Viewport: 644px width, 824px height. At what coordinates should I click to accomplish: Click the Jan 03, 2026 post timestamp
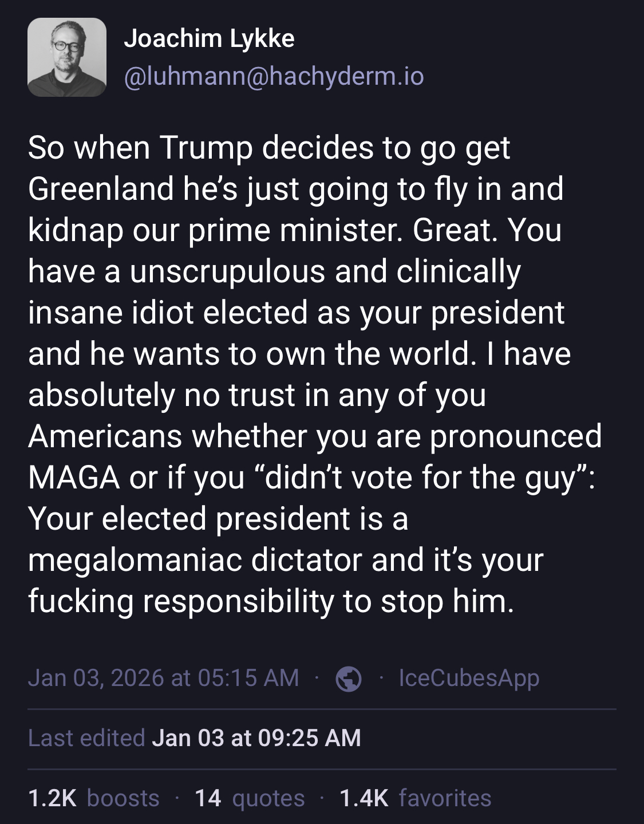[163, 678]
